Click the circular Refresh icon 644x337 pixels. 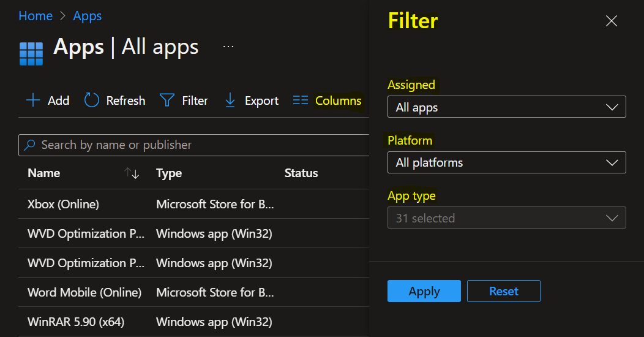point(92,100)
